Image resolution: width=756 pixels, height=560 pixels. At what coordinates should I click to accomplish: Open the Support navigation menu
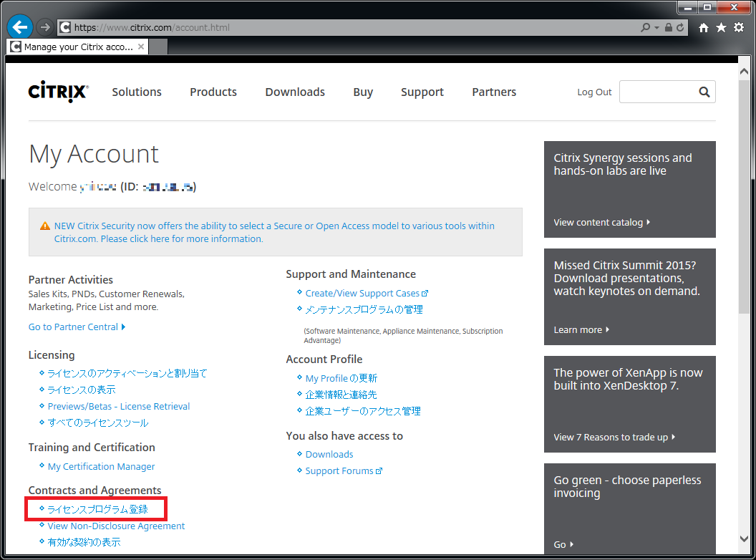[422, 92]
